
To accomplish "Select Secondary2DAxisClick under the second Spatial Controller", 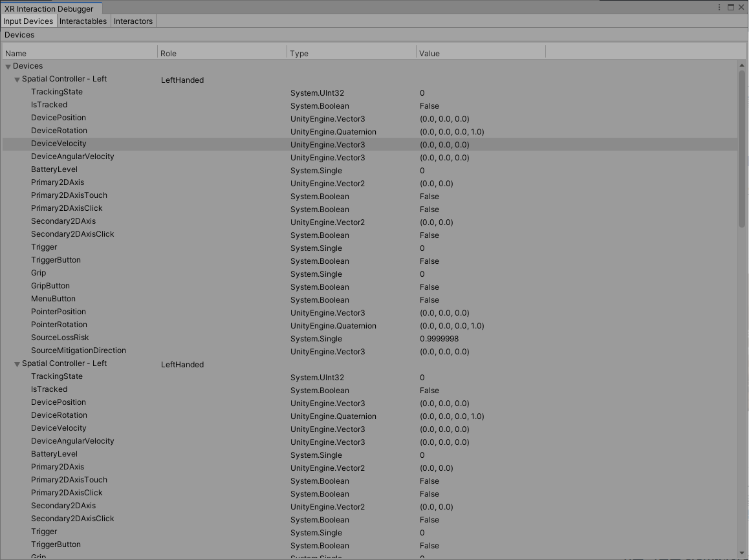I will [x=370, y=519].
